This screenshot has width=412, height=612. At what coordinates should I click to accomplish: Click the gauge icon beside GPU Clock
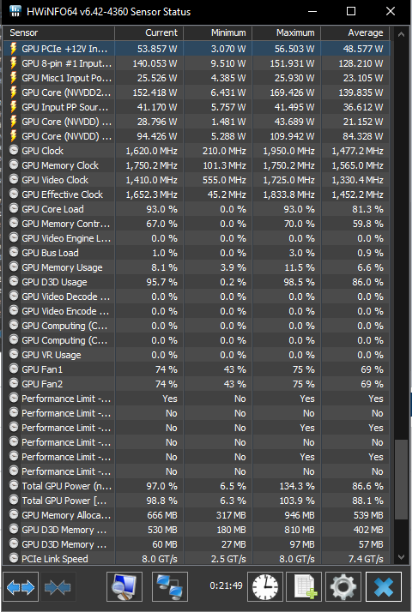tap(14, 151)
